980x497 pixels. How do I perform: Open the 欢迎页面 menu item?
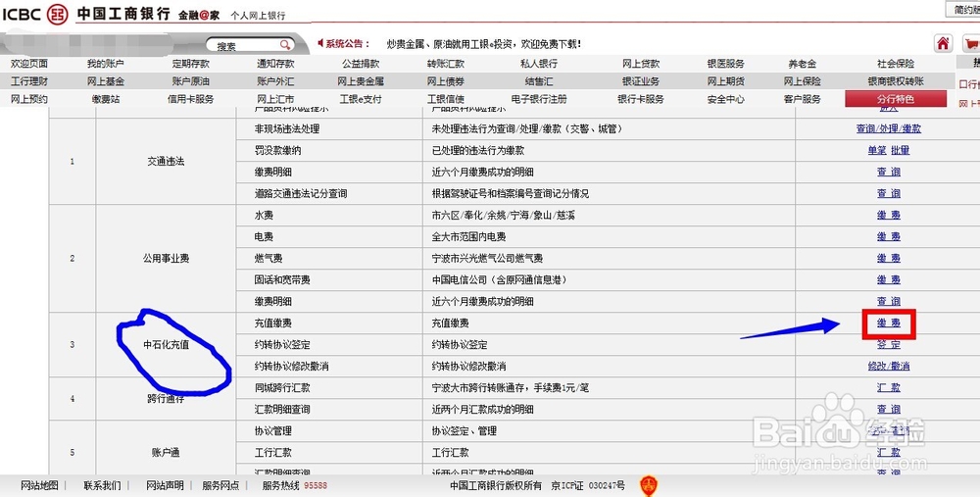29,64
